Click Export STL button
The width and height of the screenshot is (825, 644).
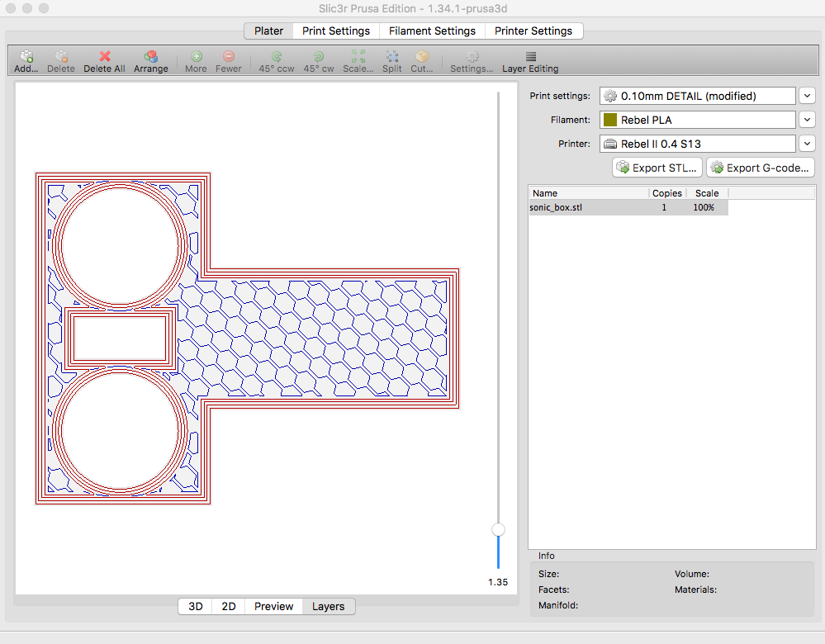coord(657,168)
